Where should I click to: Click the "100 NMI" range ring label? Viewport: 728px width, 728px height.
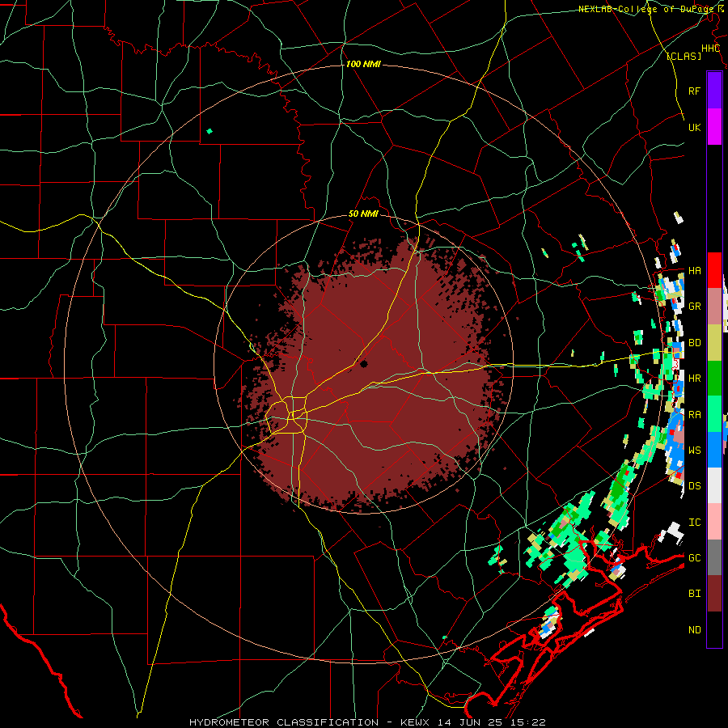(x=363, y=64)
